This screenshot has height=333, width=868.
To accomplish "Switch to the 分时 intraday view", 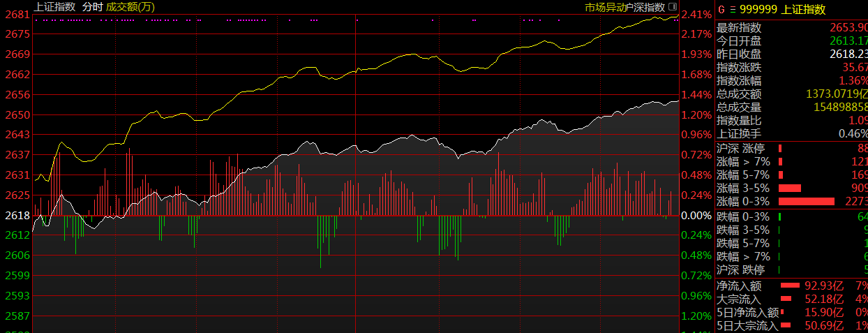I will (91, 7).
